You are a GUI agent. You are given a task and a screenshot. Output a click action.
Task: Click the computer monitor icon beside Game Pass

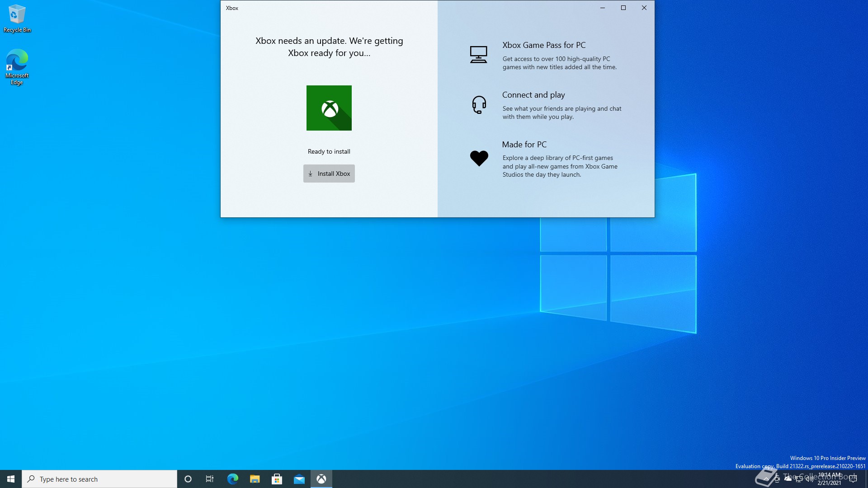[x=478, y=55]
